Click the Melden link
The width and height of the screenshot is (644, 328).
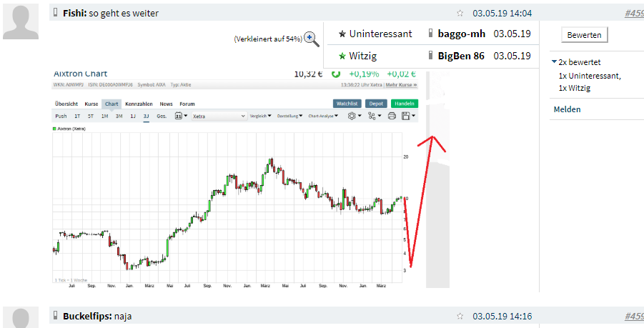pos(568,109)
